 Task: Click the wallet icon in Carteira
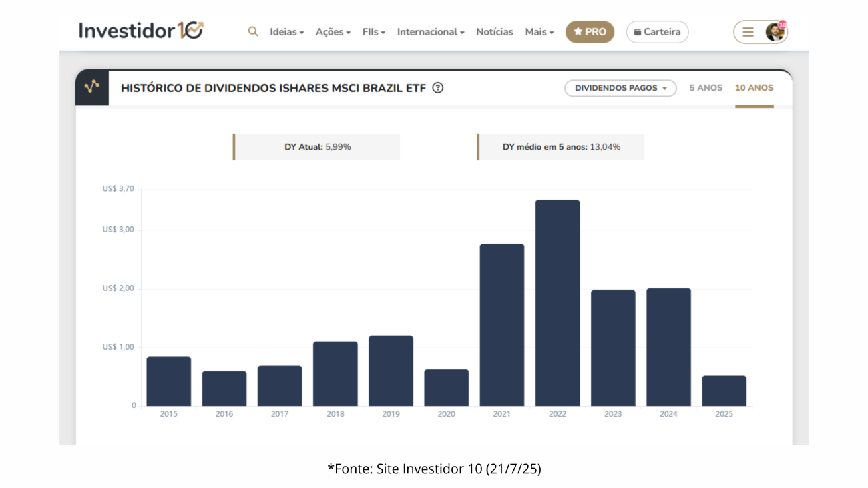638,32
